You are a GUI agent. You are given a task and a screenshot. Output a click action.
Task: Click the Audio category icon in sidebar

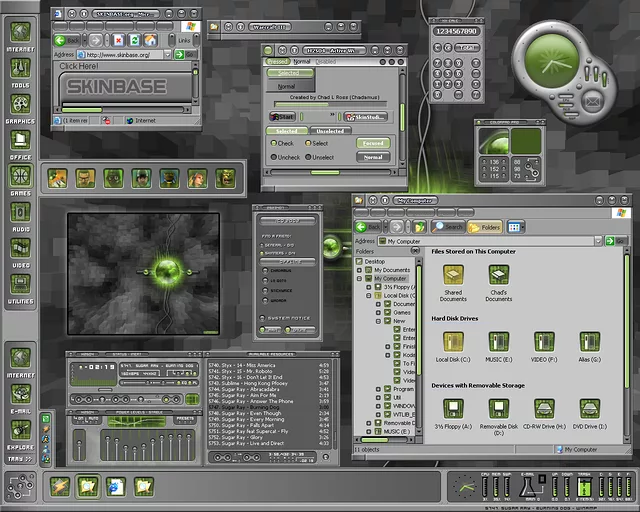click(x=20, y=213)
